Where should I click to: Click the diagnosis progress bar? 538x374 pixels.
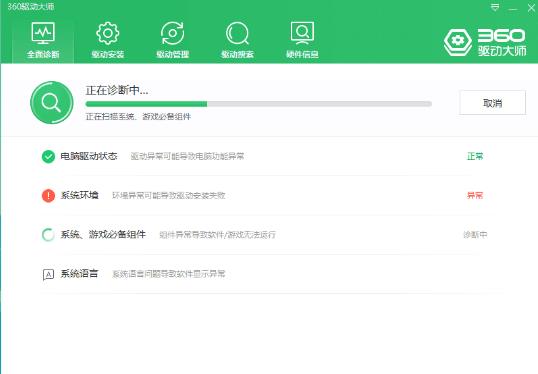[258, 104]
